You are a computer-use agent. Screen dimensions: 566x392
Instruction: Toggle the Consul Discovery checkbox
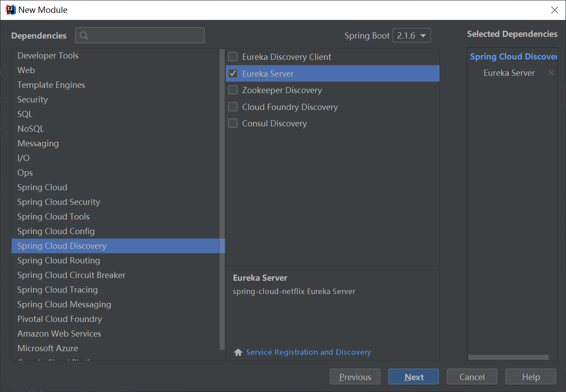pos(233,123)
